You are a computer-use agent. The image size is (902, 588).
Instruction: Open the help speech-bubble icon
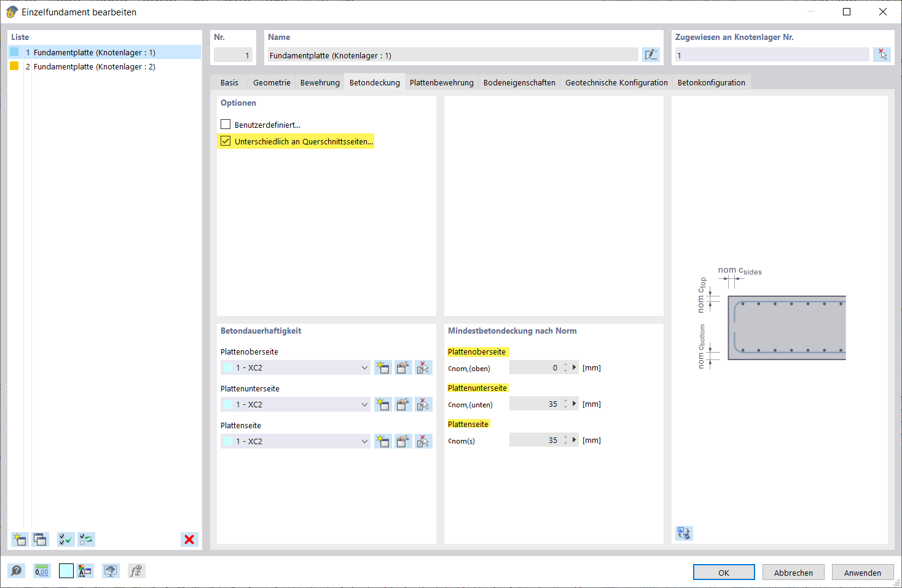[x=17, y=571]
